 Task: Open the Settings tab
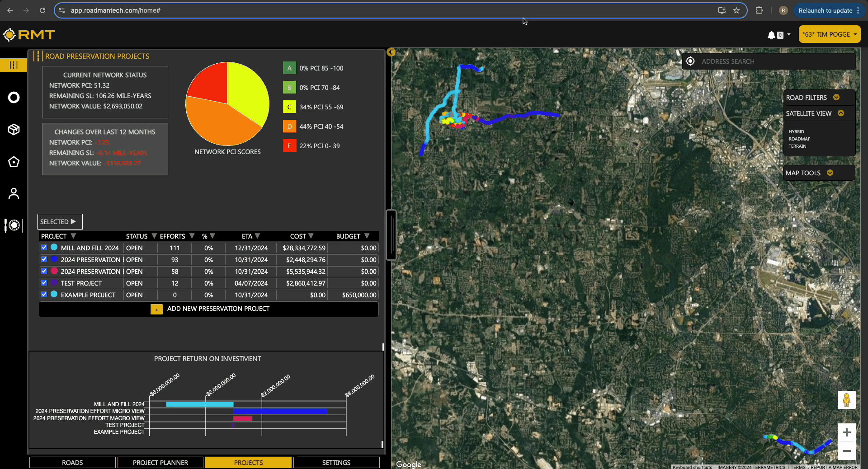pyautogui.click(x=336, y=462)
